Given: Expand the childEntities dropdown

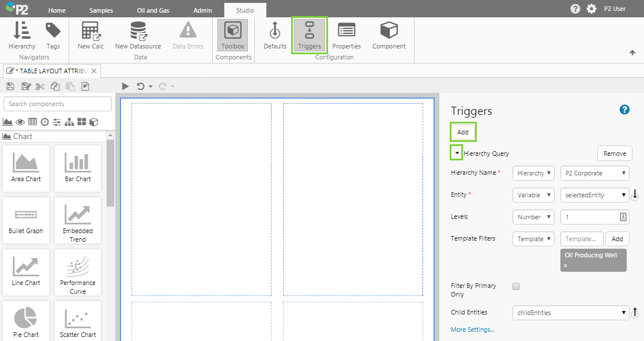Looking at the screenshot, I should [x=570, y=313].
